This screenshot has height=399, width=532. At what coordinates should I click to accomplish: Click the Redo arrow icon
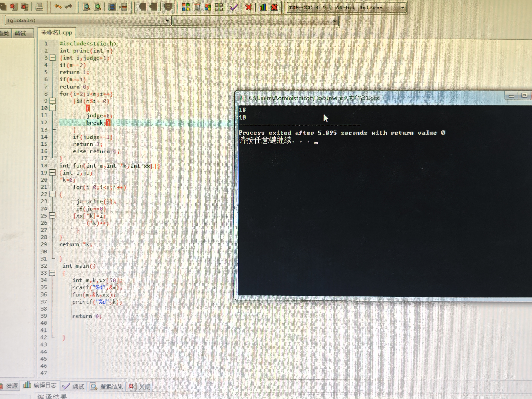[69, 7]
